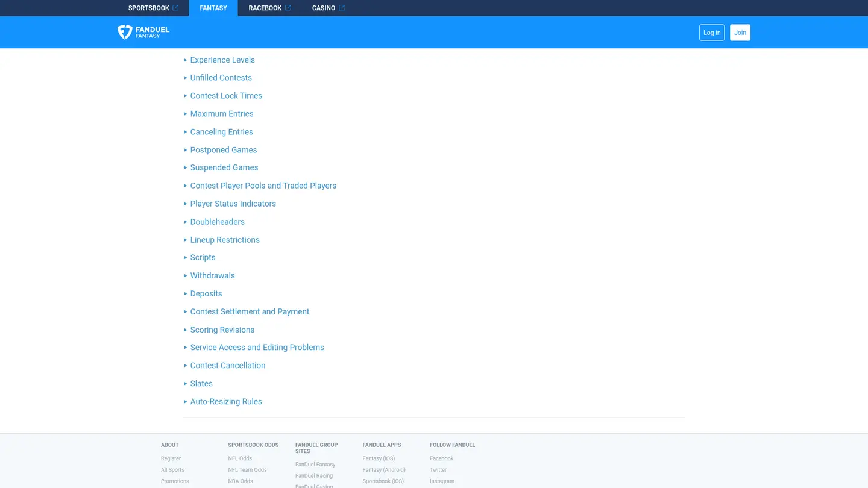Click the Join button

[x=740, y=33]
